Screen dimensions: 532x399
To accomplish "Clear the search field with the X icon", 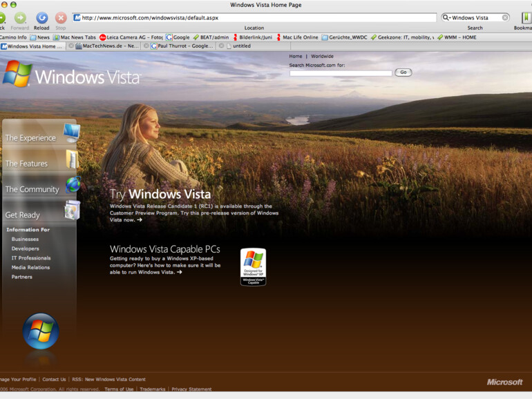I will [x=505, y=18].
